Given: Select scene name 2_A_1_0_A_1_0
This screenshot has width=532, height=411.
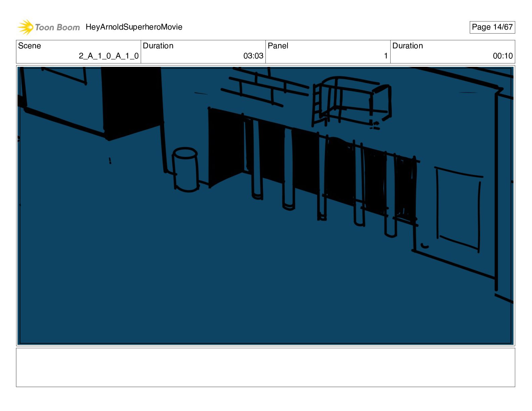Looking at the screenshot, I should 109,56.
